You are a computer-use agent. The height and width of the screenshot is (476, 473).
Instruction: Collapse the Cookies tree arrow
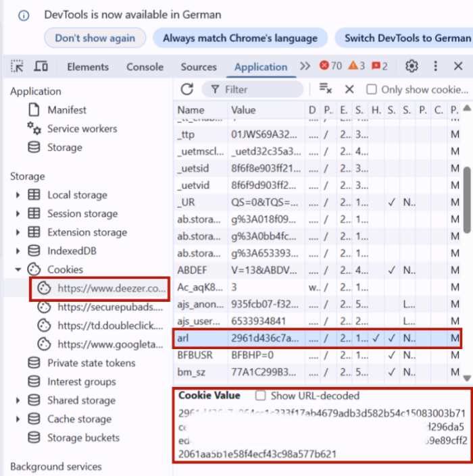click(18, 269)
